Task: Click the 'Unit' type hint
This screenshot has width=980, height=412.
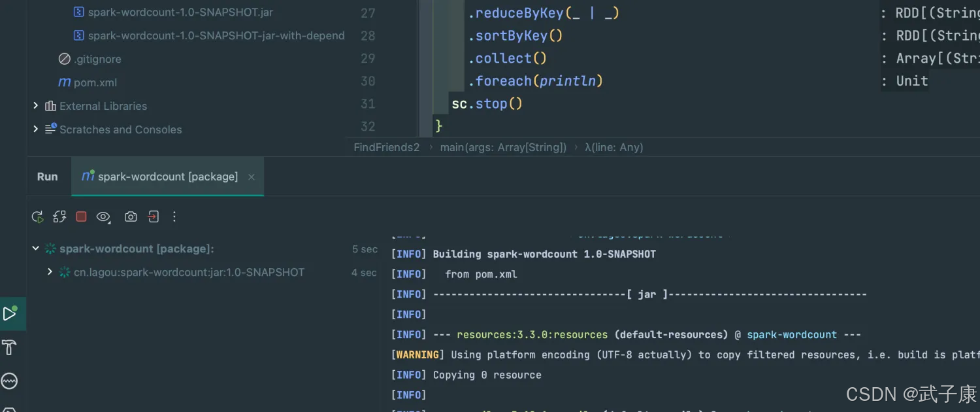Action: [912, 81]
